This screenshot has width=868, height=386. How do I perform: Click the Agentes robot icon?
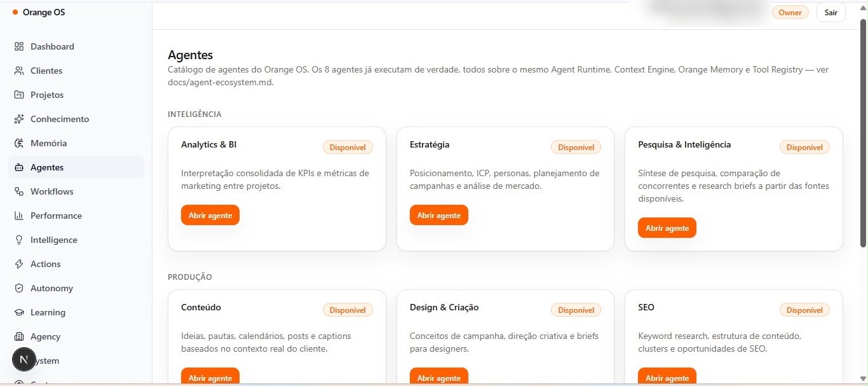pyautogui.click(x=19, y=167)
